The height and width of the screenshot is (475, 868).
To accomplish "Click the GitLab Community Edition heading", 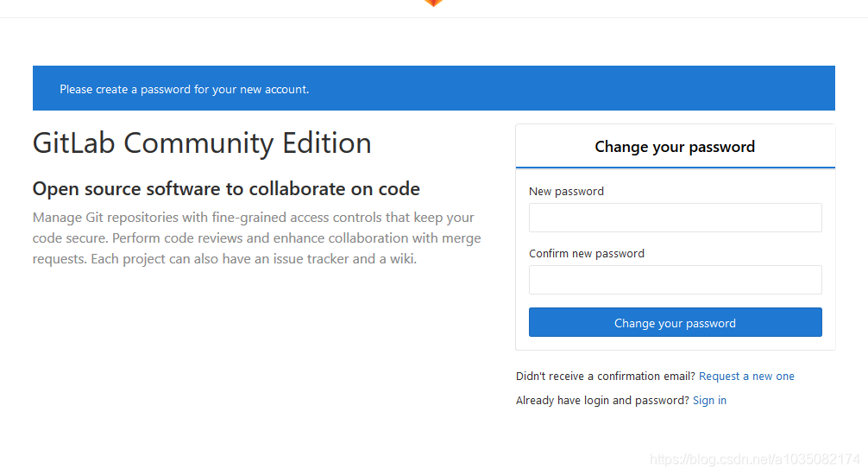I will 202,143.
